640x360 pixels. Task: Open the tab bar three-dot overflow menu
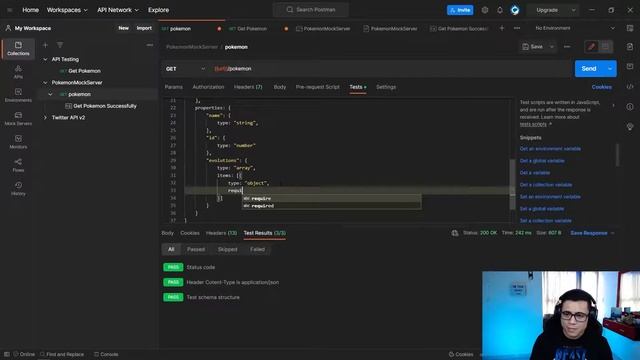click(517, 28)
